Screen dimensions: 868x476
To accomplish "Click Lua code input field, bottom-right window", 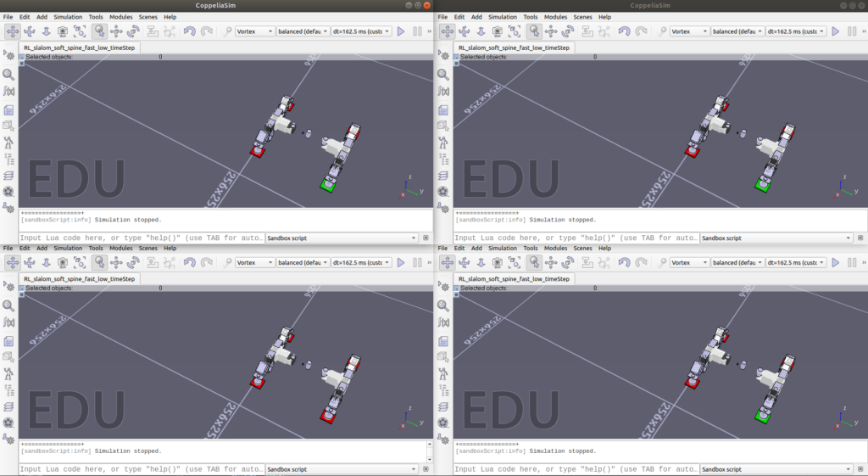I will (x=576, y=469).
